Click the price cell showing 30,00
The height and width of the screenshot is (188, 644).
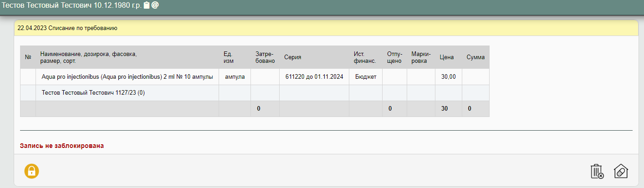[448, 76]
